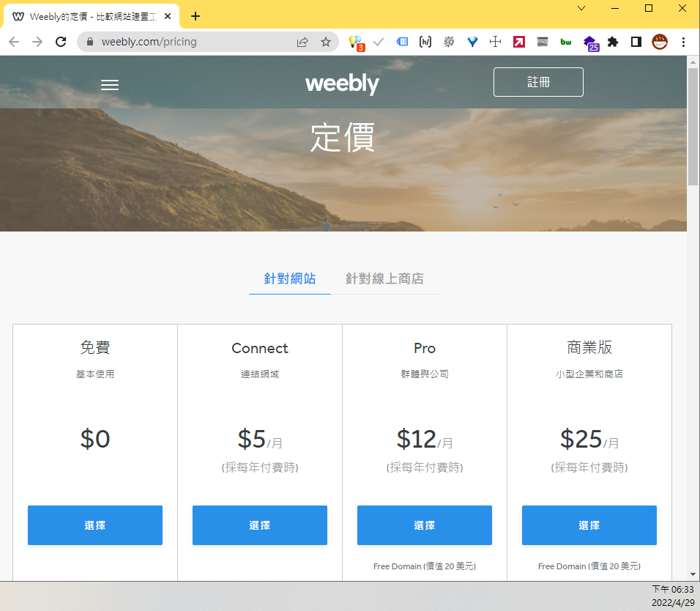Screen dimensions: 700x611
Task: Click the 定價 page heading
Action: click(x=343, y=138)
